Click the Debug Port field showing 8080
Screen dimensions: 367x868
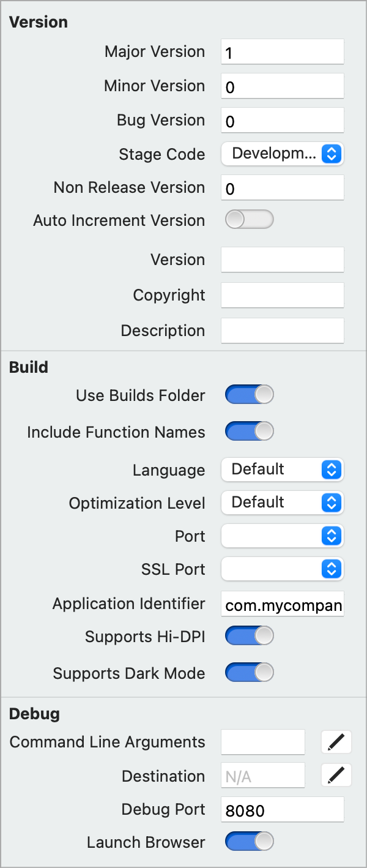point(282,809)
